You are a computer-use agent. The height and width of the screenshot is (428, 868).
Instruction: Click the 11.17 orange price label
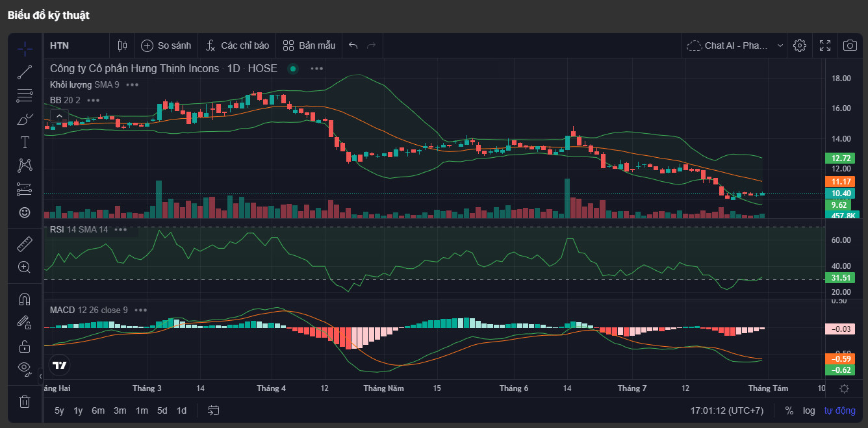[841, 181]
